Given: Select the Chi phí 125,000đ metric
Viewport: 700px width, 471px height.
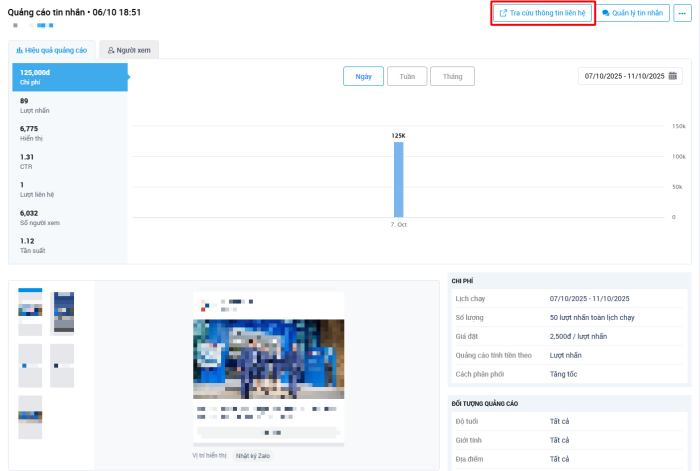Looking at the screenshot, I should point(69,76).
